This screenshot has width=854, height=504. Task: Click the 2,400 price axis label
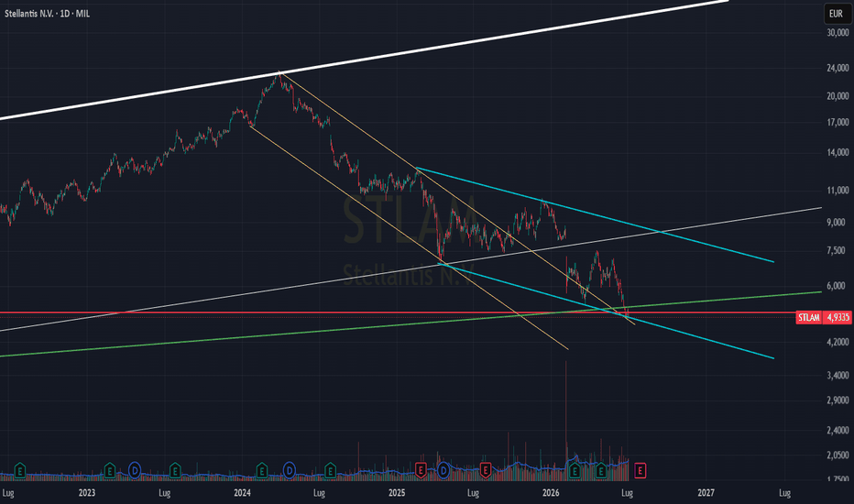point(838,430)
